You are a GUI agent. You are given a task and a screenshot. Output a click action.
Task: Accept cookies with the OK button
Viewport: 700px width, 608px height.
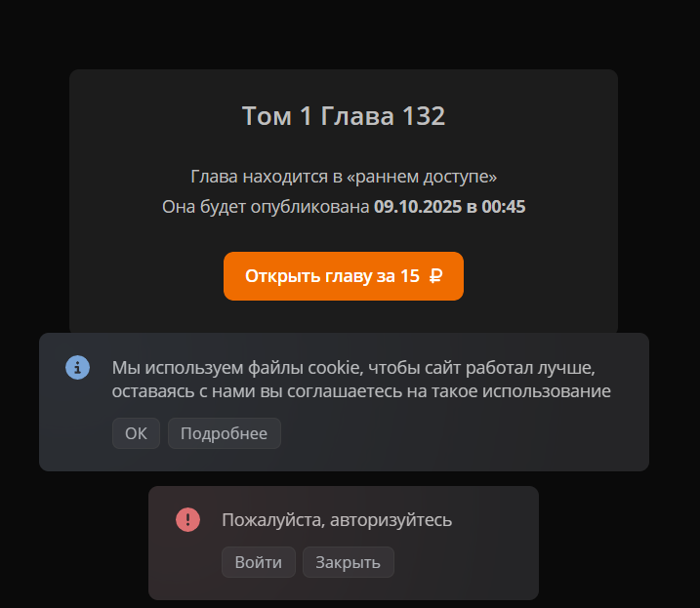[136, 433]
